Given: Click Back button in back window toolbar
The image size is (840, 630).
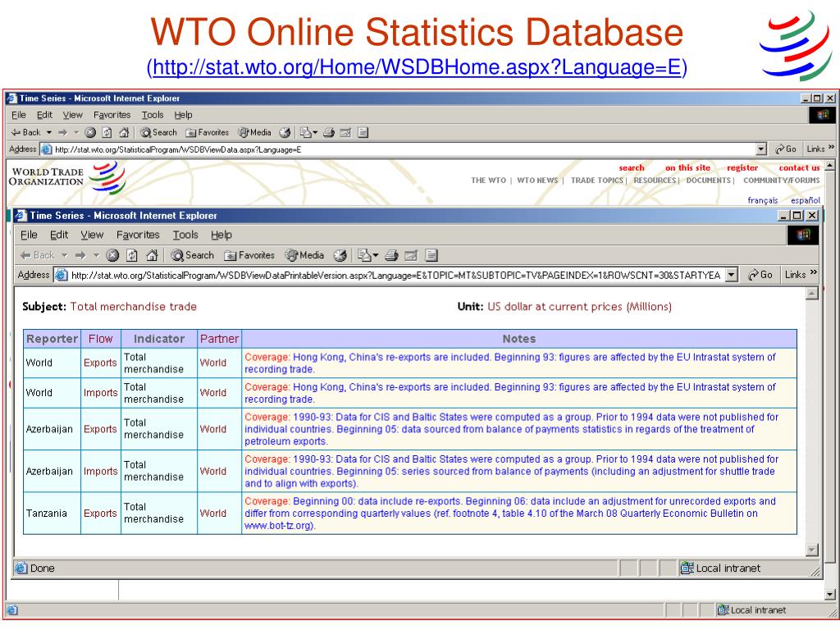Looking at the screenshot, I should click(25, 132).
